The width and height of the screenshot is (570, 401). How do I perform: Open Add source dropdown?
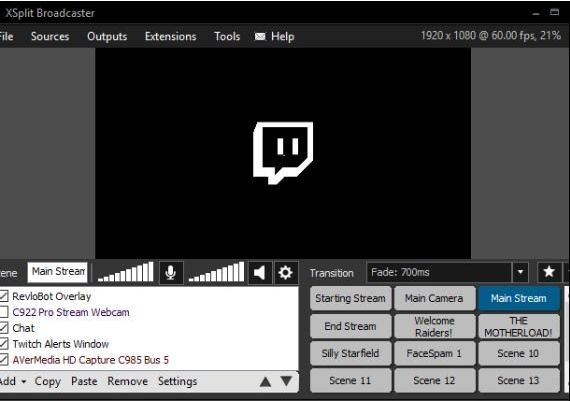(x=13, y=381)
